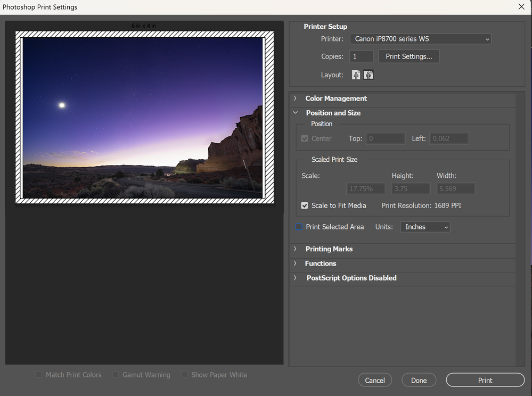Click the settings panel vertical scrollbar
Viewport: 532px width, 396px height.
click(x=520, y=229)
